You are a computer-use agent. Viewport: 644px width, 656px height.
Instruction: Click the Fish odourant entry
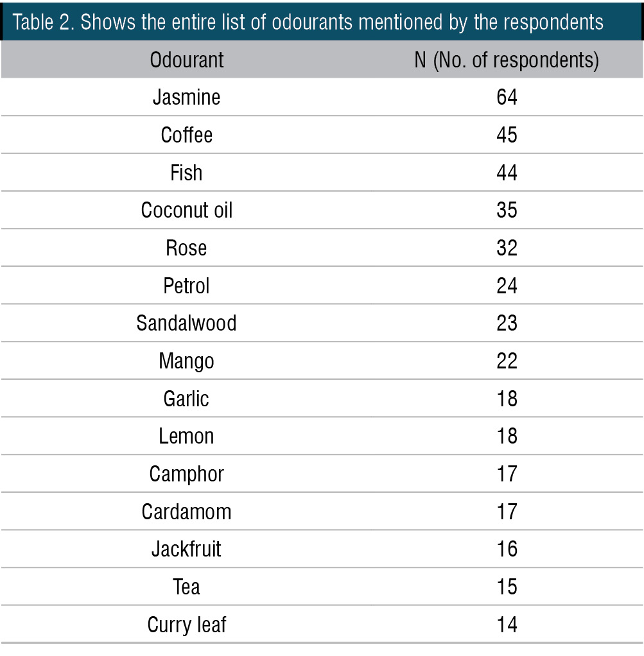(186, 173)
